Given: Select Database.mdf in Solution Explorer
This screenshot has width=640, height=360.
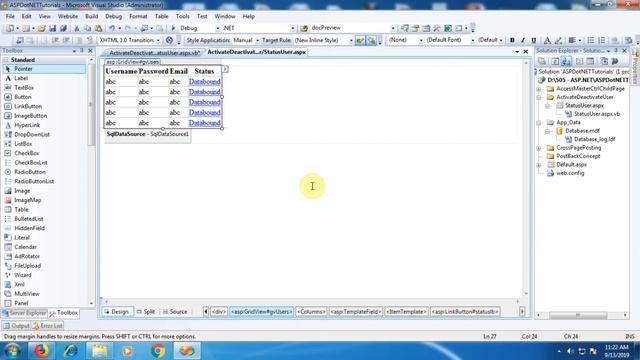Looking at the screenshot, I should coord(582,131).
